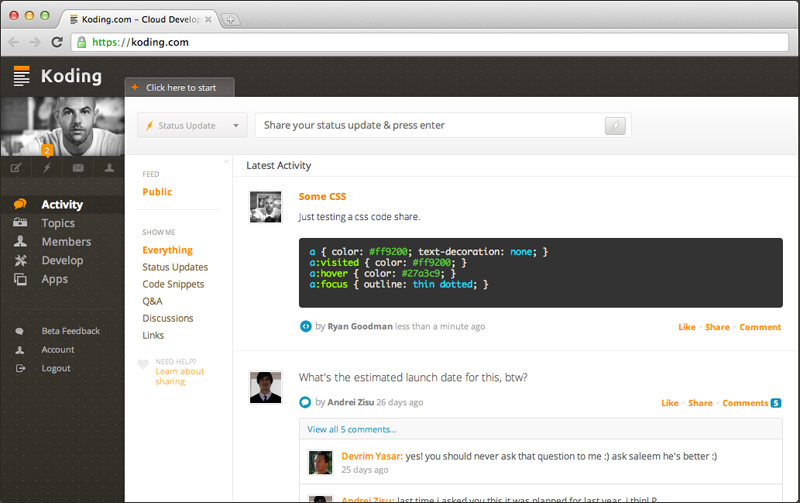The image size is (800, 503).
Task: Click the compose pencil icon under profile photo
Action: point(16,168)
